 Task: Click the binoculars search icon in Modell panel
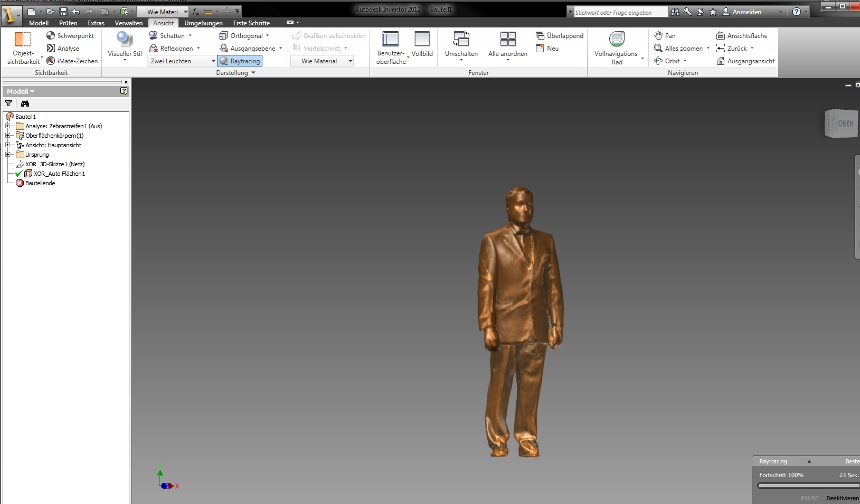25,103
